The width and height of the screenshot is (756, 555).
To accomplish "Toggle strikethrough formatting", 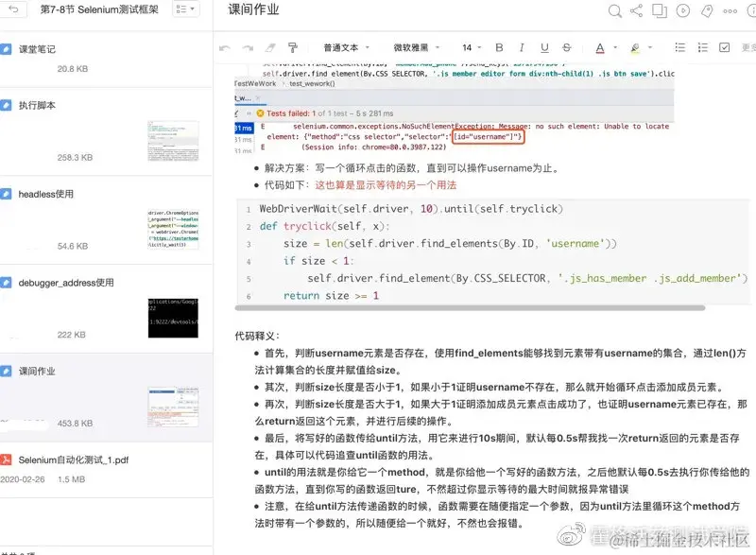I will click(567, 47).
